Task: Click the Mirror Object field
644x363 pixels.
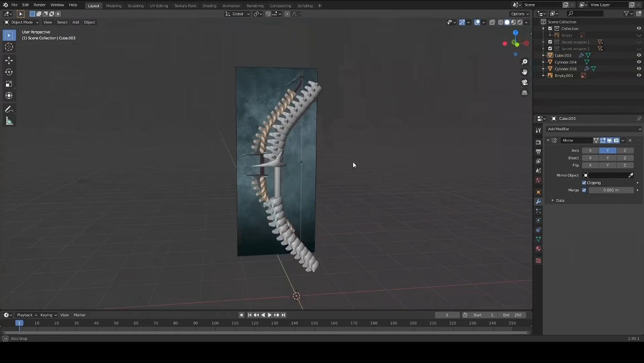Action: pyautogui.click(x=606, y=175)
